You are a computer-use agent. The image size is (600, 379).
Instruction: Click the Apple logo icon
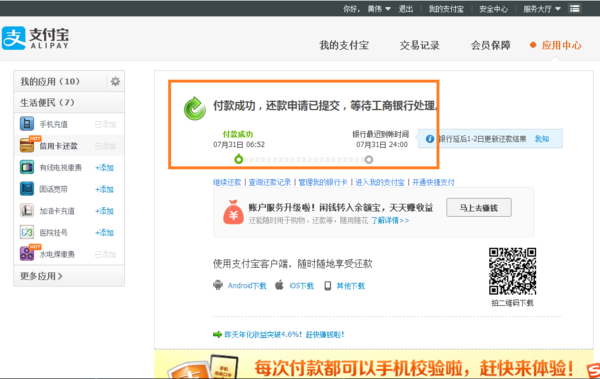point(279,285)
